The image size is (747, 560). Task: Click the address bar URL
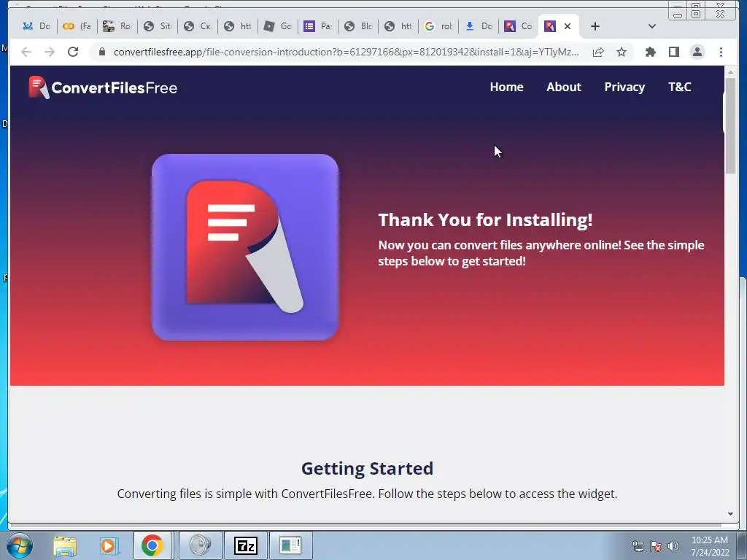coord(347,52)
